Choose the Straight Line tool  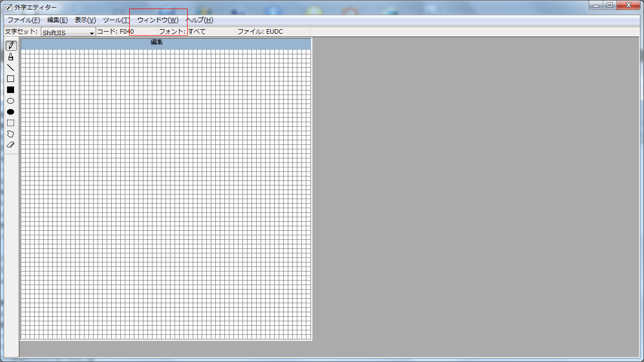click(x=11, y=68)
